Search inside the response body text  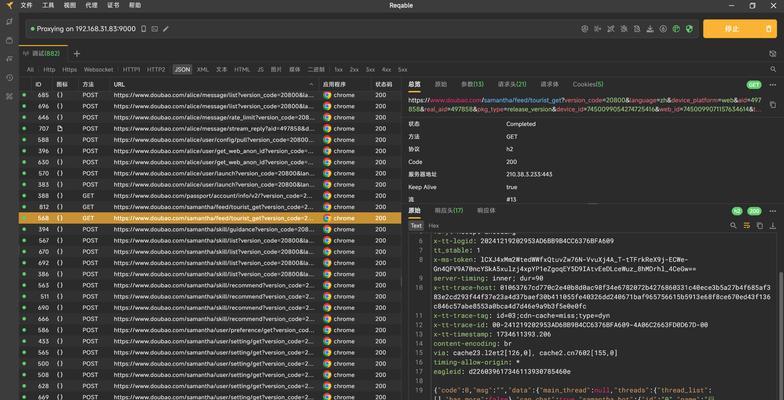tap(733, 226)
